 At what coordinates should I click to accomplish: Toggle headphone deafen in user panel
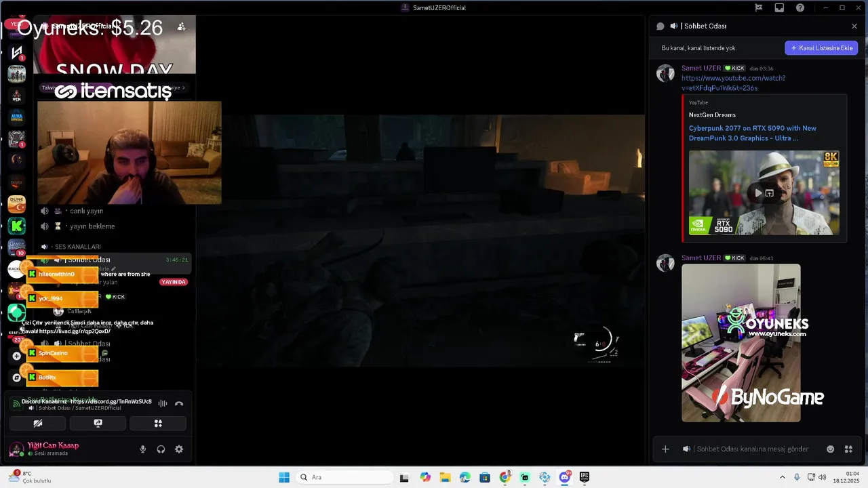161,449
